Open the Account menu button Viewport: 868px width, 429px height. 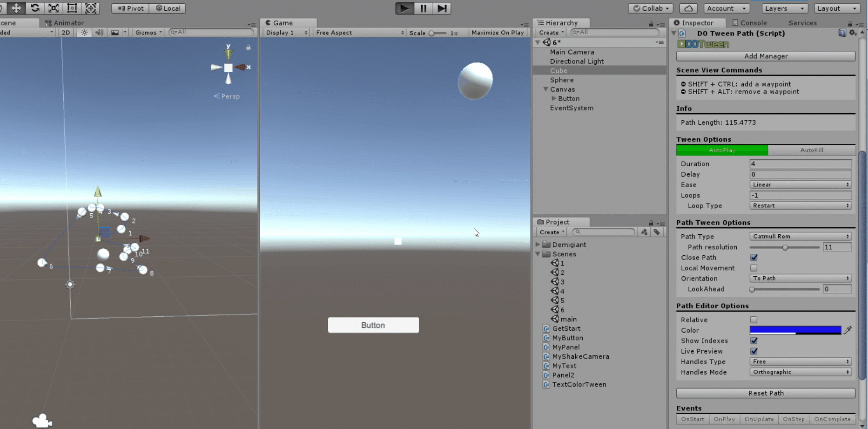(x=726, y=8)
